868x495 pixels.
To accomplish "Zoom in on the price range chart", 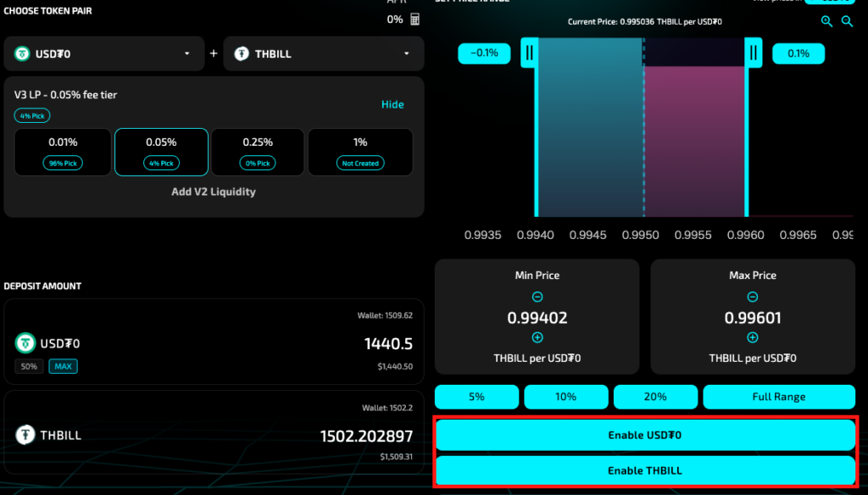I will click(x=826, y=22).
